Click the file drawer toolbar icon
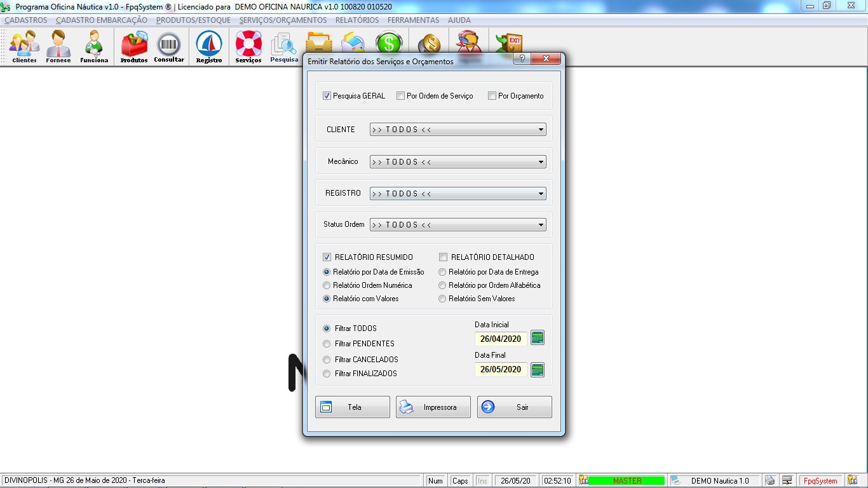This screenshot has height=488, width=868. point(319,42)
